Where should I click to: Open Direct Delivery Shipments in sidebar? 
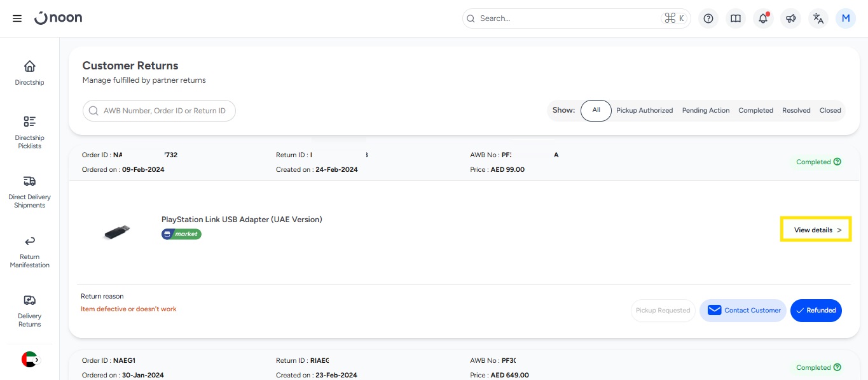point(29,192)
